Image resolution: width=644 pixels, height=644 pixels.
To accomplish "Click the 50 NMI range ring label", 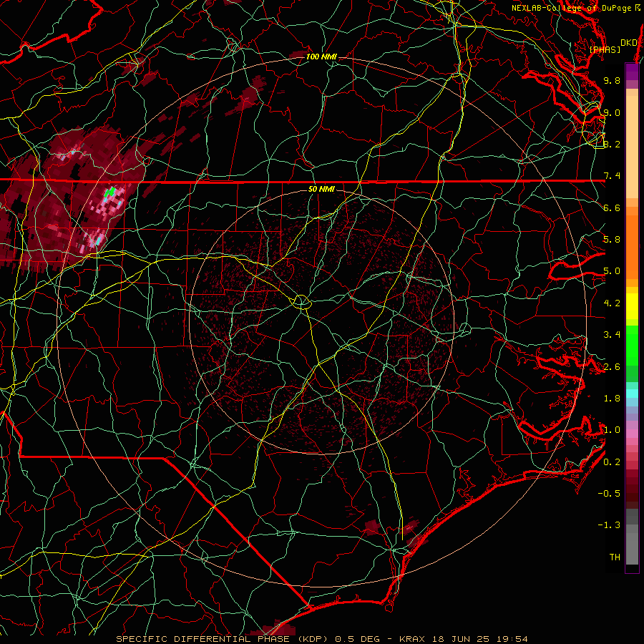I will point(321,190).
